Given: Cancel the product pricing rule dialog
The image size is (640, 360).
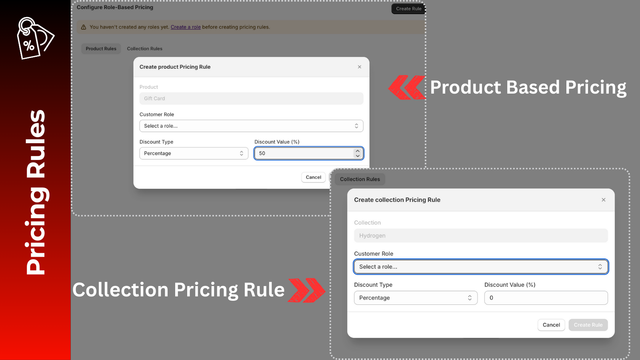Looking at the screenshot, I should [x=313, y=177].
